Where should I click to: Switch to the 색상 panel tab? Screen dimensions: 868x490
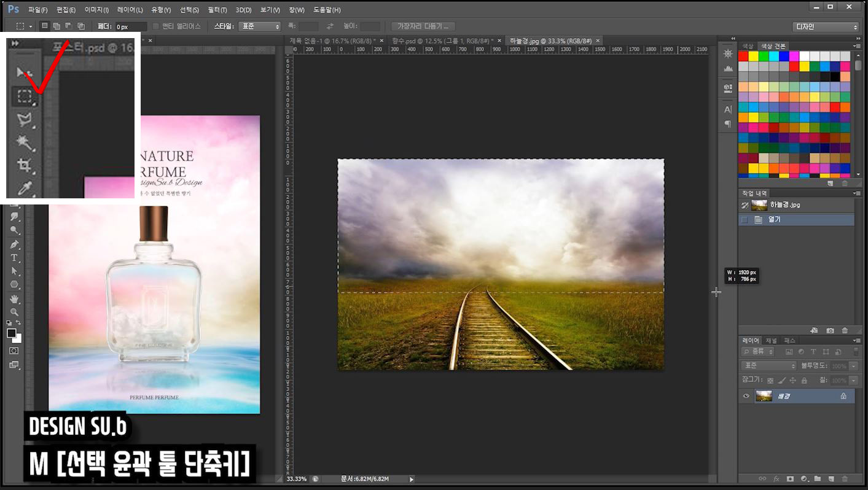pyautogui.click(x=748, y=46)
